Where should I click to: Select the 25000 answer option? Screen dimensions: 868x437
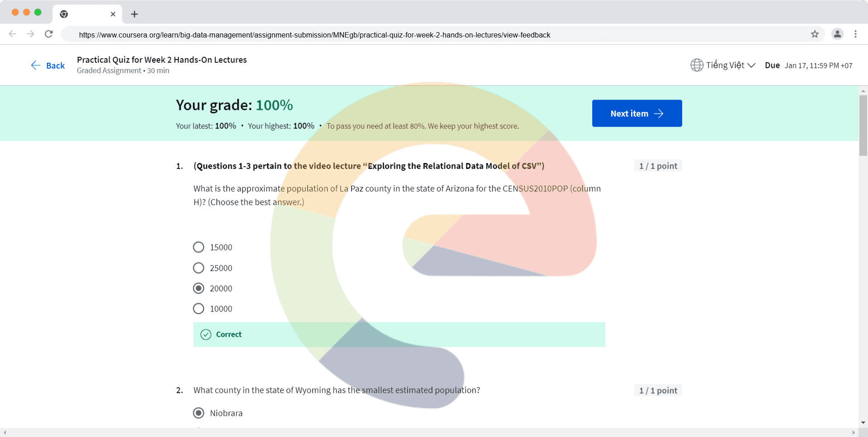coord(198,268)
